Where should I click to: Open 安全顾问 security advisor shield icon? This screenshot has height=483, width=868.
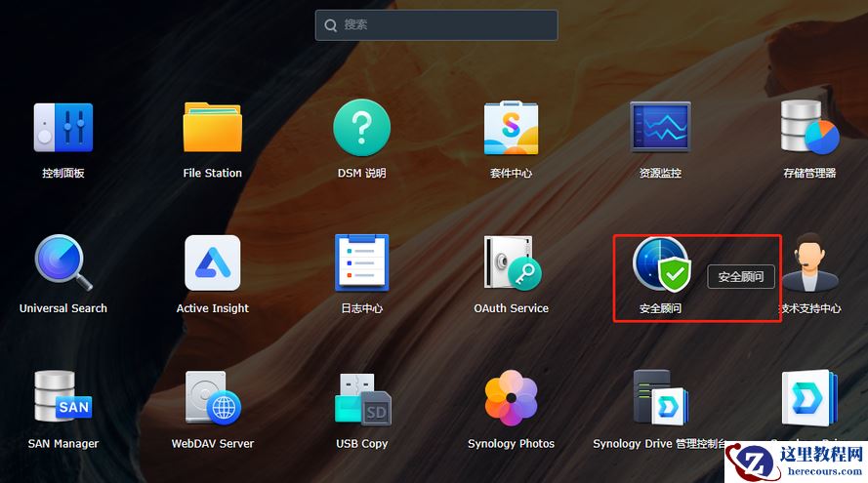(x=662, y=263)
